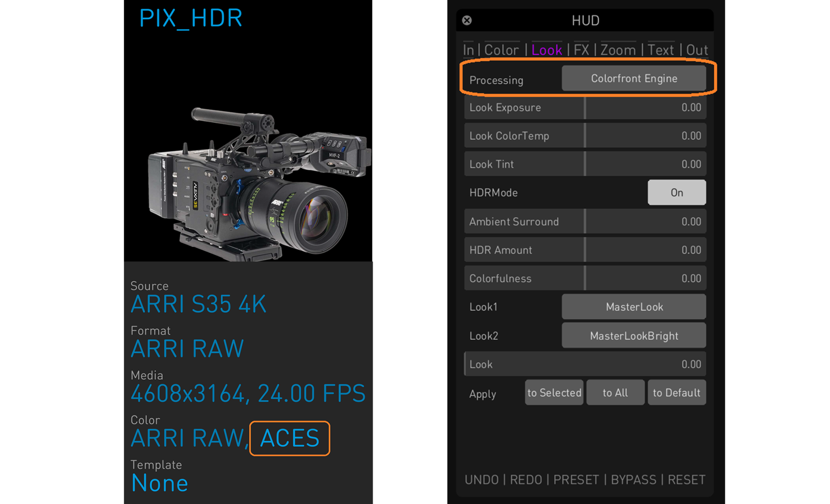Click the Colorfulness slider

(585, 278)
